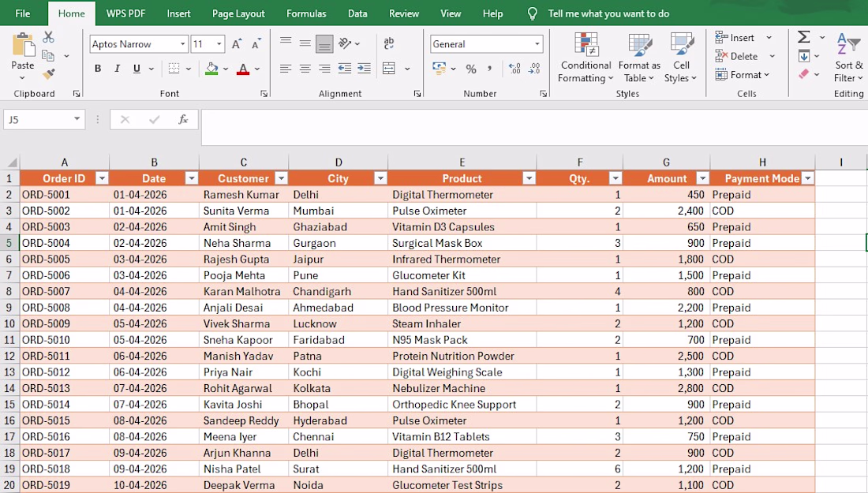The image size is (868, 493).
Task: Increase font size with the larger A
Action: [237, 44]
